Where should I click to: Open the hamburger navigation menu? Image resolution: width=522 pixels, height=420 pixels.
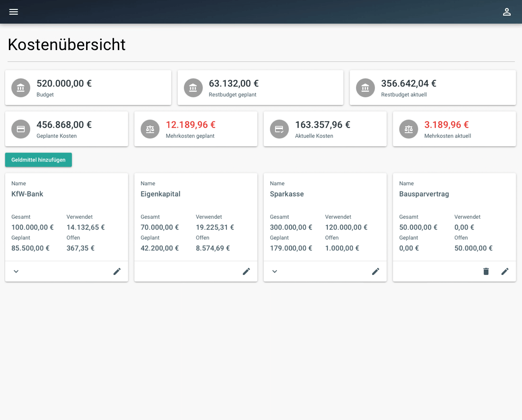tap(14, 12)
